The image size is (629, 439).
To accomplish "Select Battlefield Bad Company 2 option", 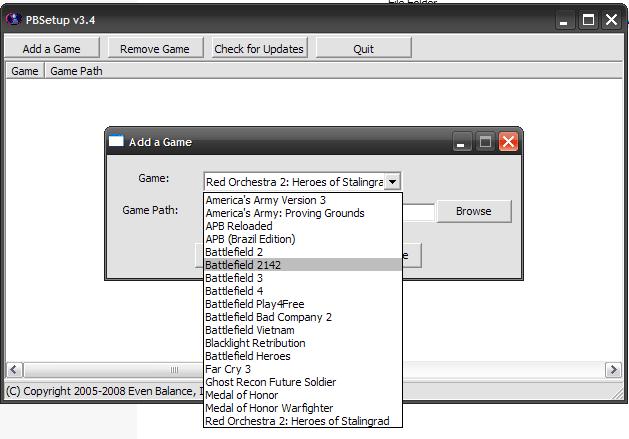I will [302, 317].
